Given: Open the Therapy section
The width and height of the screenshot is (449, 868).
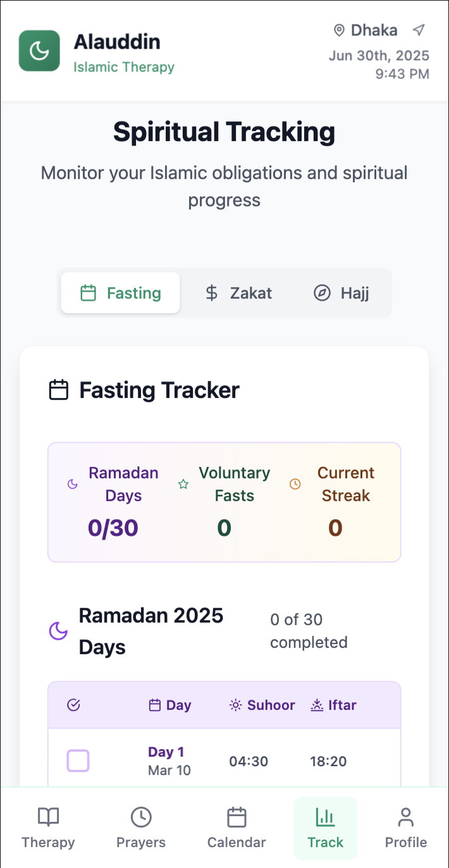Looking at the screenshot, I should click(48, 828).
